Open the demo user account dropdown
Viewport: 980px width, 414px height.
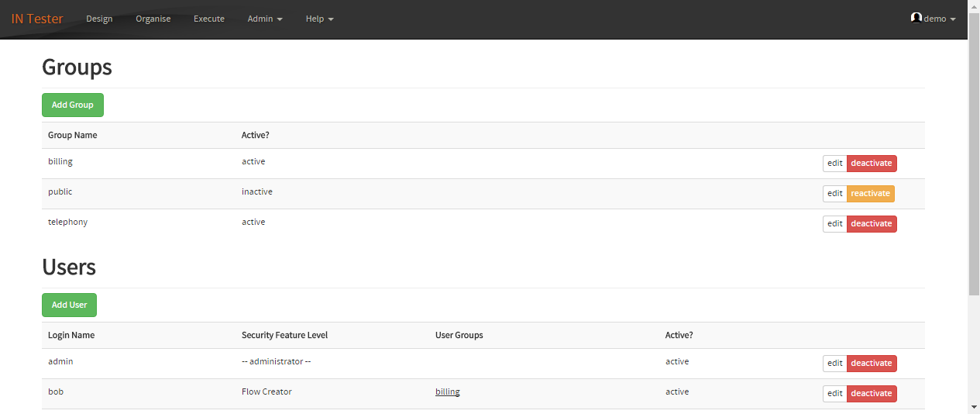(934, 19)
